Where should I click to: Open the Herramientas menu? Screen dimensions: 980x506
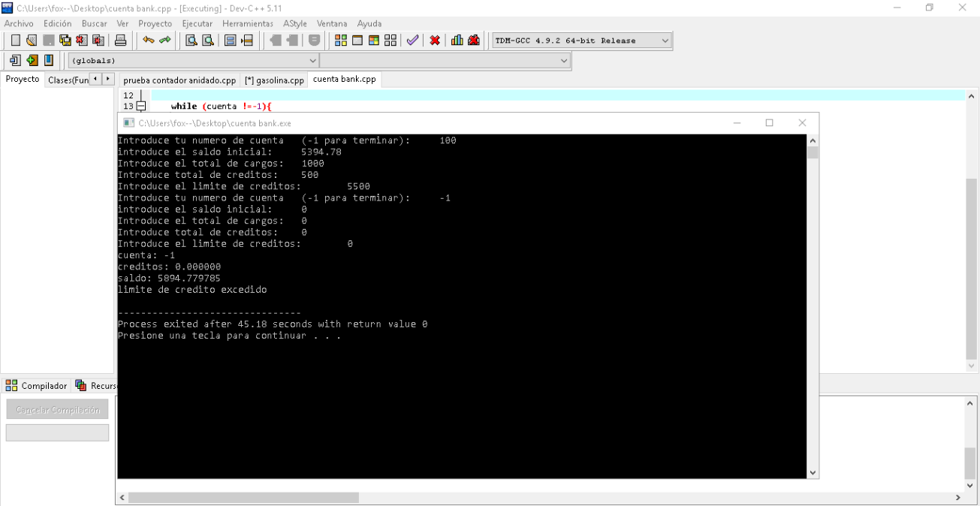tap(248, 23)
